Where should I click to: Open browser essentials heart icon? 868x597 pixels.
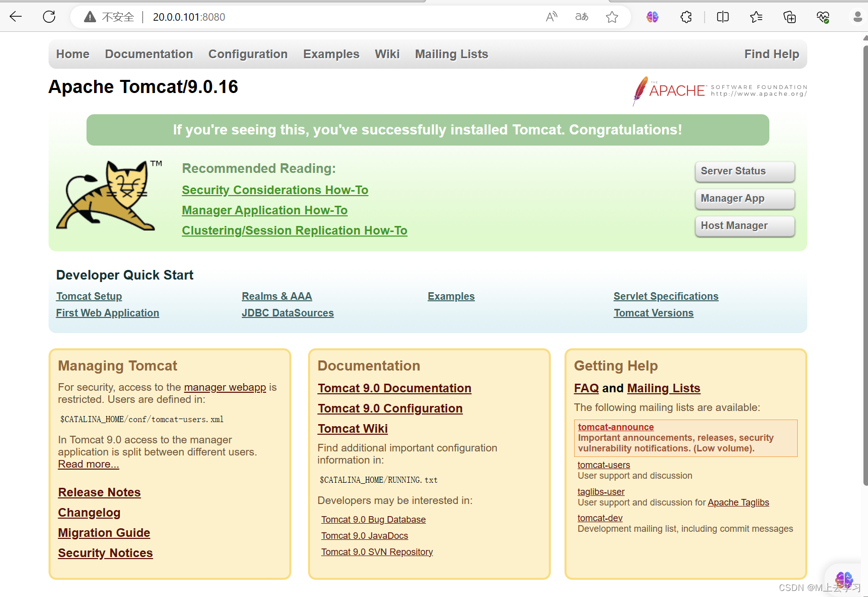click(x=823, y=17)
